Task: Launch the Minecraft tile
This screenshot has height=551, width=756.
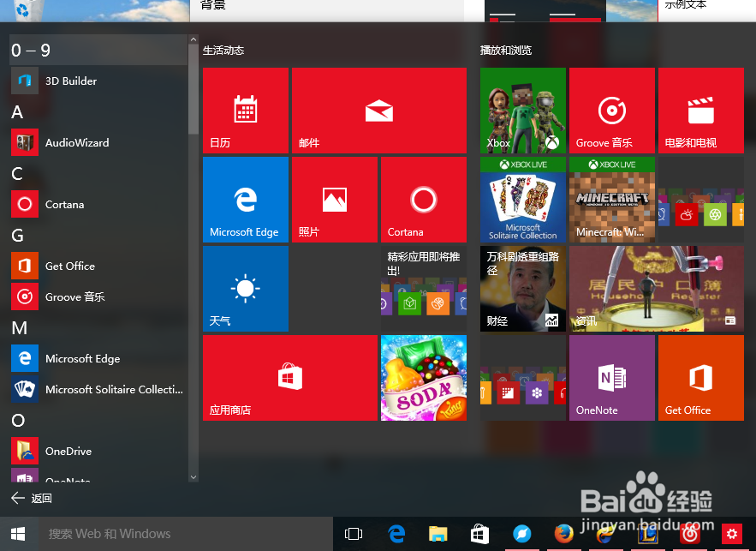Action: [x=612, y=200]
